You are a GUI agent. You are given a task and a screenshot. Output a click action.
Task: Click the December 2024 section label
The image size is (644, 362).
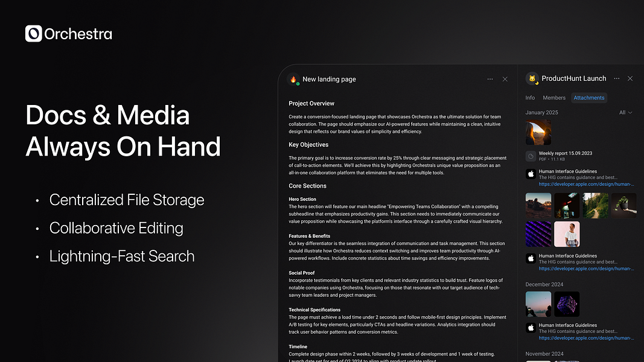544,284
